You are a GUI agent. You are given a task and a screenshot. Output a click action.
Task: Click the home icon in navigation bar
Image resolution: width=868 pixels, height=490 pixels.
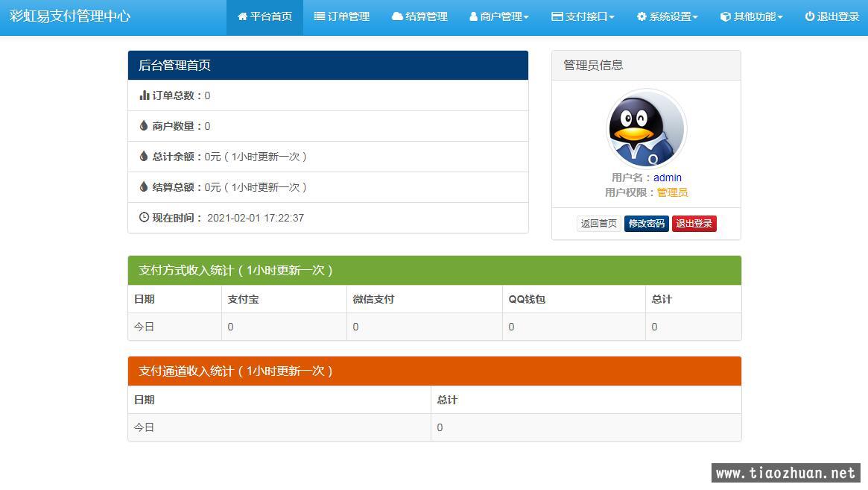(242, 16)
